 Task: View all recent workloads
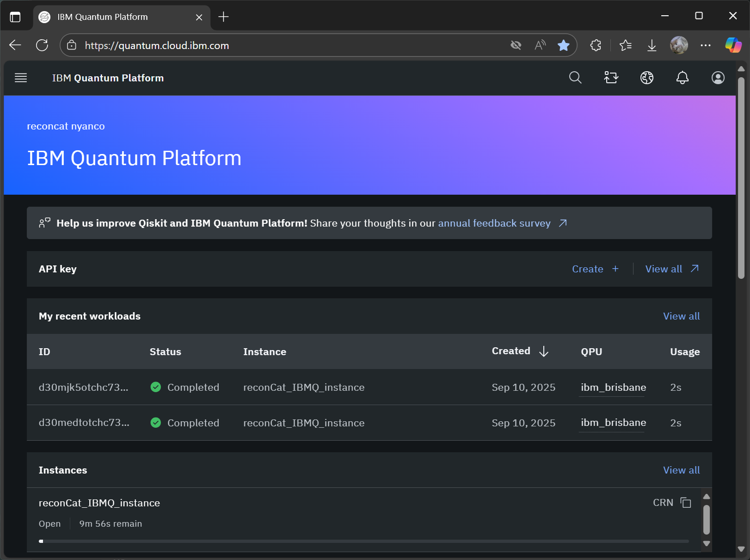click(x=681, y=316)
